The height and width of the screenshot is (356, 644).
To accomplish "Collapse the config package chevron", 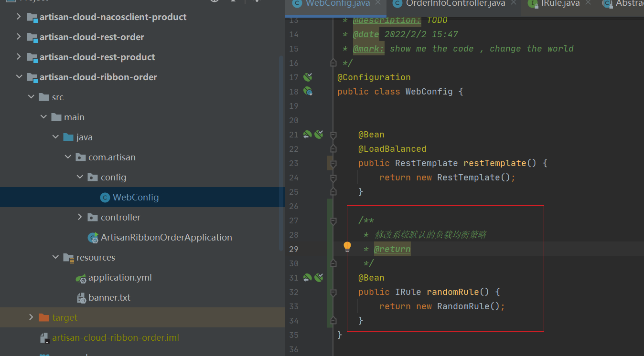I will tap(80, 177).
